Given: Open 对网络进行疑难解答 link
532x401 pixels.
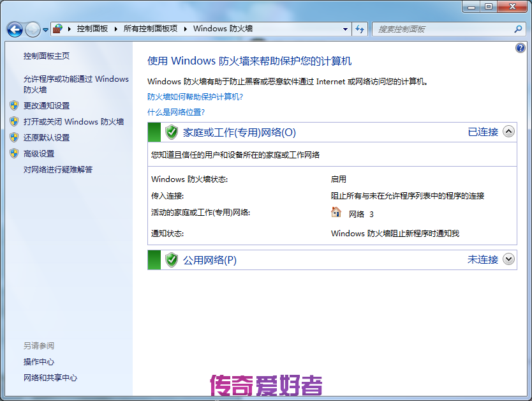Looking at the screenshot, I should [x=58, y=169].
